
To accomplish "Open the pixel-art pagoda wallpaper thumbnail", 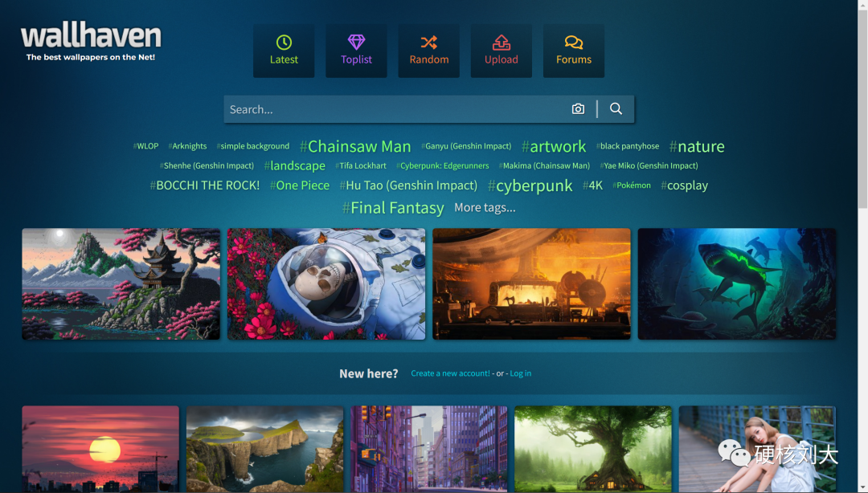I will point(121,284).
